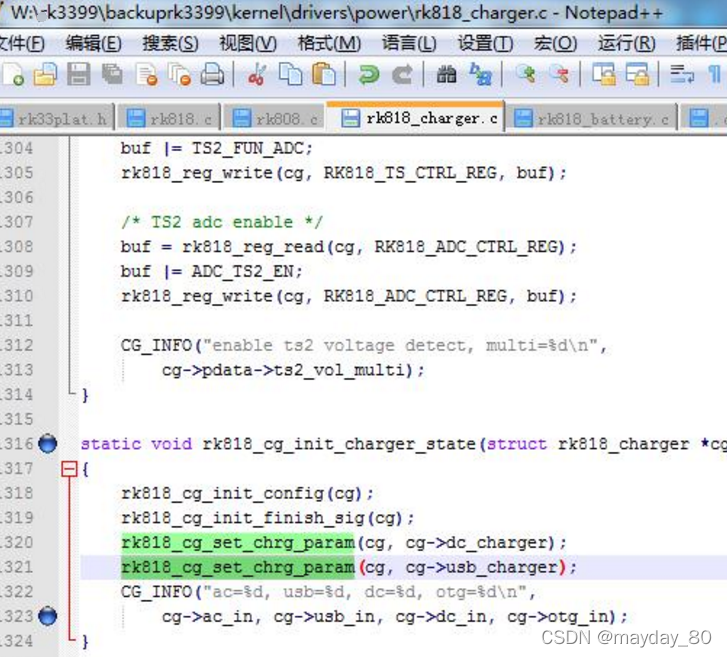
Task: Click the Cut scissors icon
Action: pyautogui.click(x=256, y=75)
